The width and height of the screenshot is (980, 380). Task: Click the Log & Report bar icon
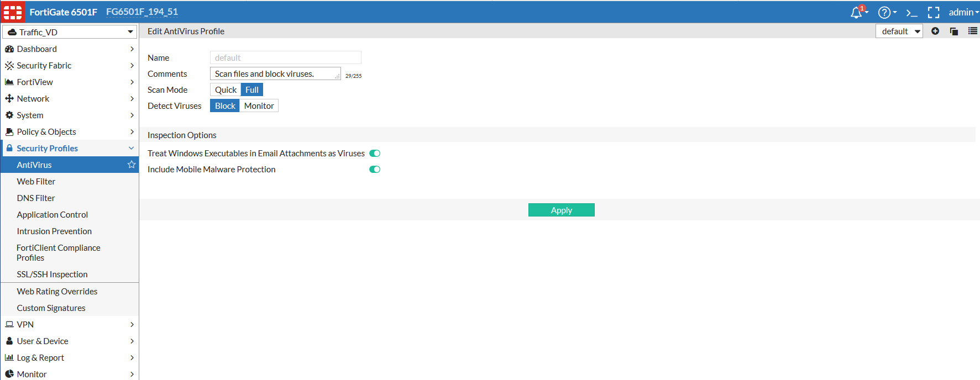(x=9, y=357)
